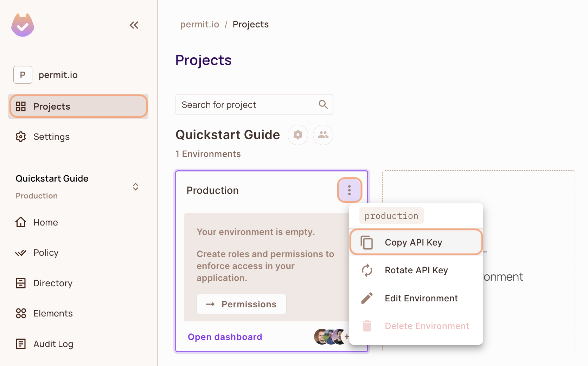Open Audit Log via its sidebar icon
588x366 pixels.
click(21, 344)
